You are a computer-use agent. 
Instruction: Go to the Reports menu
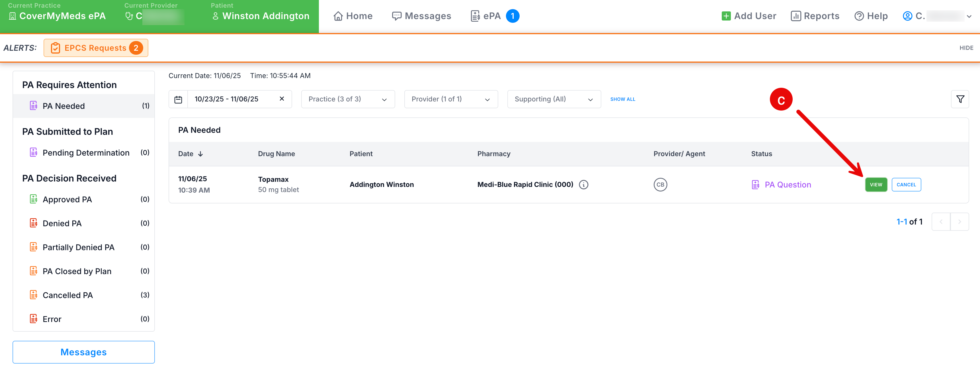[x=815, y=16]
